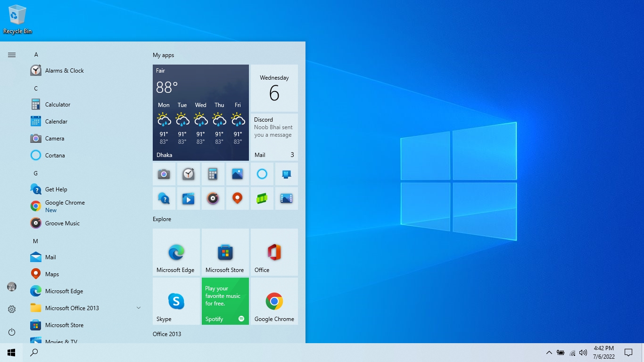
Task: Launch the Photos app tile
Action: click(237, 174)
